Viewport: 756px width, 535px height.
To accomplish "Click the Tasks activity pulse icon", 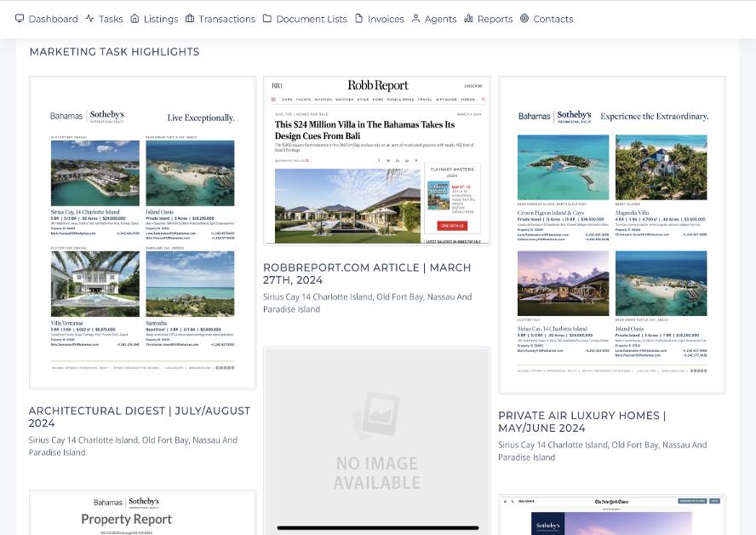I will 89,19.
